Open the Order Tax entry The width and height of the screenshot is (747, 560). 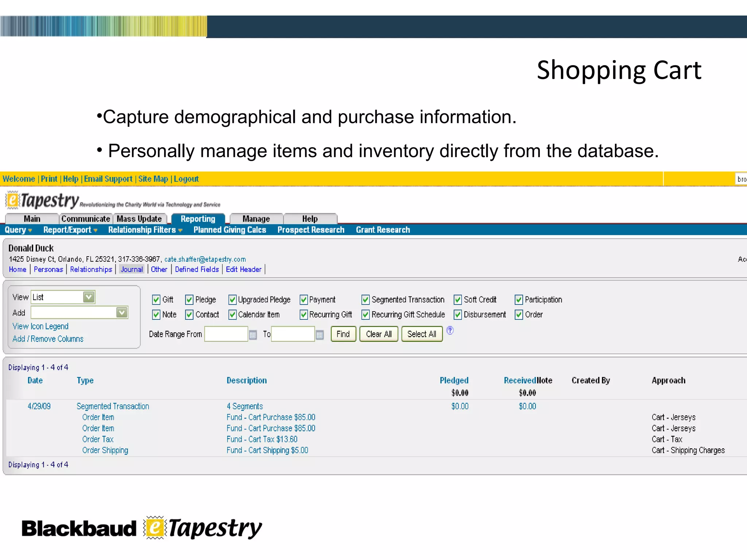pos(98,439)
